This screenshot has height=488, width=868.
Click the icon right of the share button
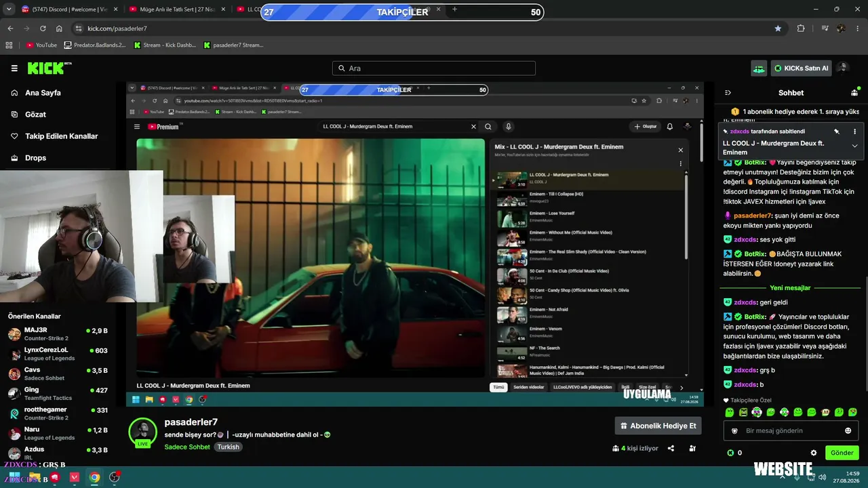[x=692, y=448]
